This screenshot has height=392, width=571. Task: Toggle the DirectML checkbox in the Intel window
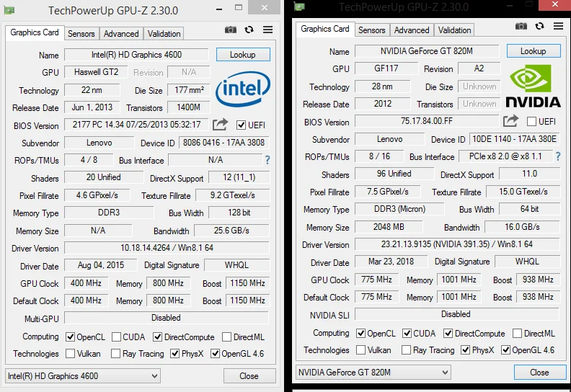coord(226,337)
